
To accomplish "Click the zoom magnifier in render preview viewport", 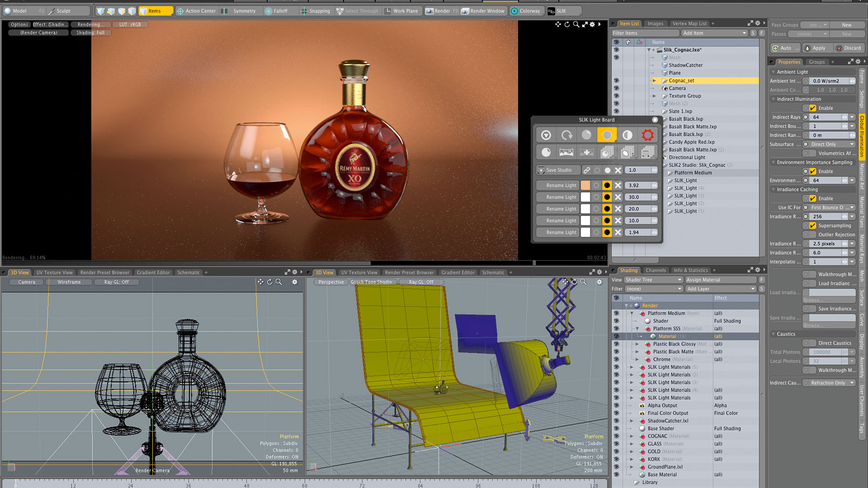I will 576,24.
